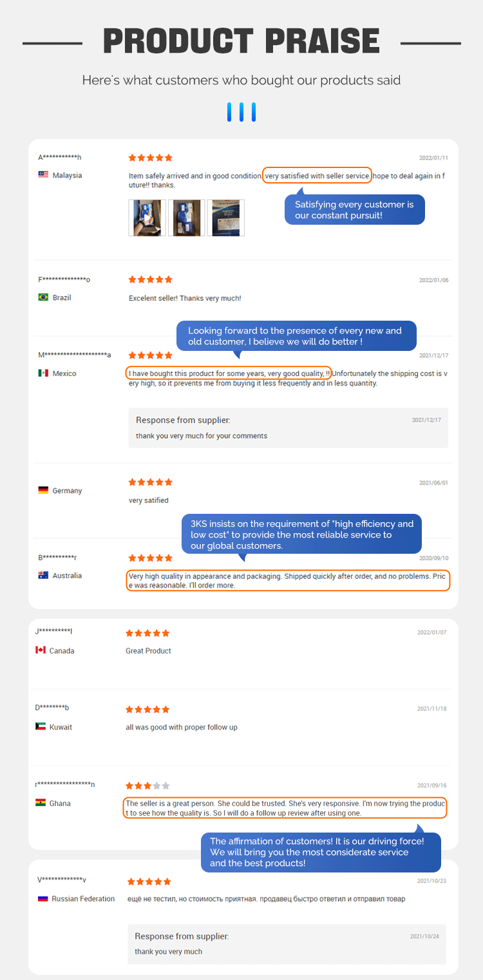Click the Germany flag icon
The width and height of the screenshot is (483, 980).
click(43, 491)
